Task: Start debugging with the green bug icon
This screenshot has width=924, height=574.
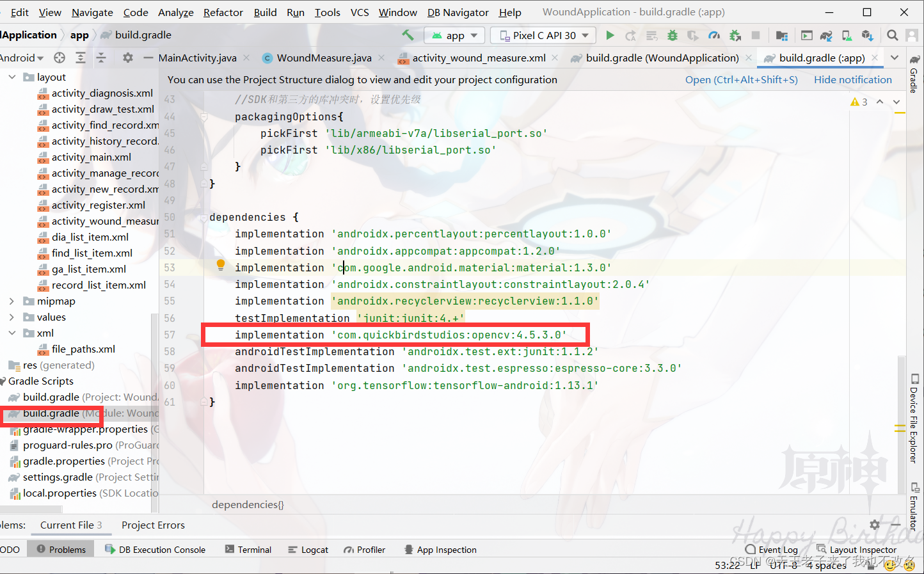Action: 672,35
